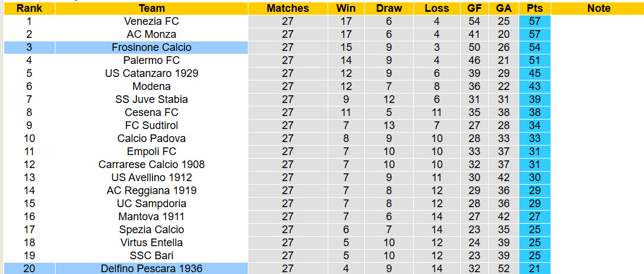Click the UC Sampdoria team name
This screenshot has width=644, height=274.
151,204
